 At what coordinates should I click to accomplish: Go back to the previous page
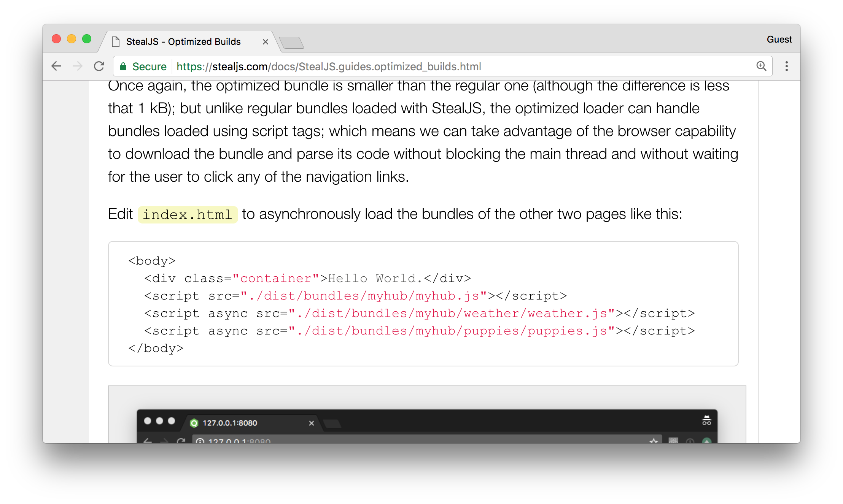pos(56,66)
